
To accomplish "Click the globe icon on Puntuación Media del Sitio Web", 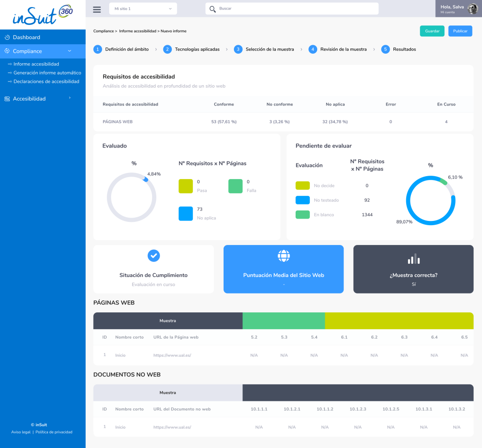I will point(283,256).
